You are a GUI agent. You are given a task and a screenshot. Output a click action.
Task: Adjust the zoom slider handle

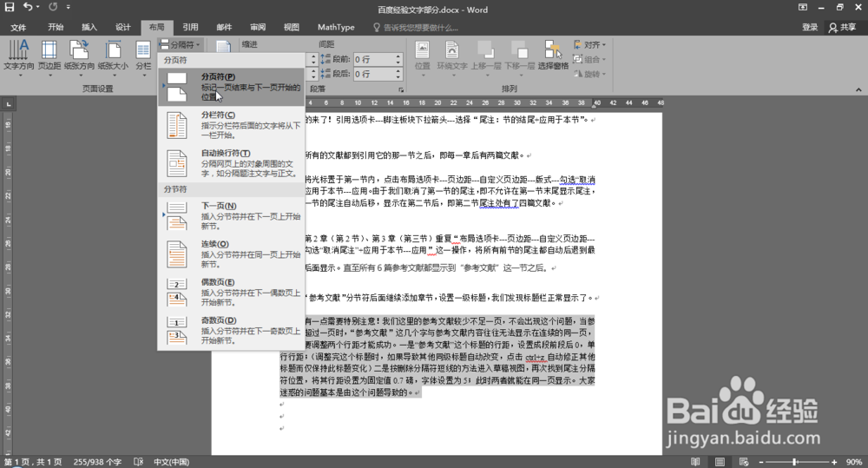click(795, 462)
